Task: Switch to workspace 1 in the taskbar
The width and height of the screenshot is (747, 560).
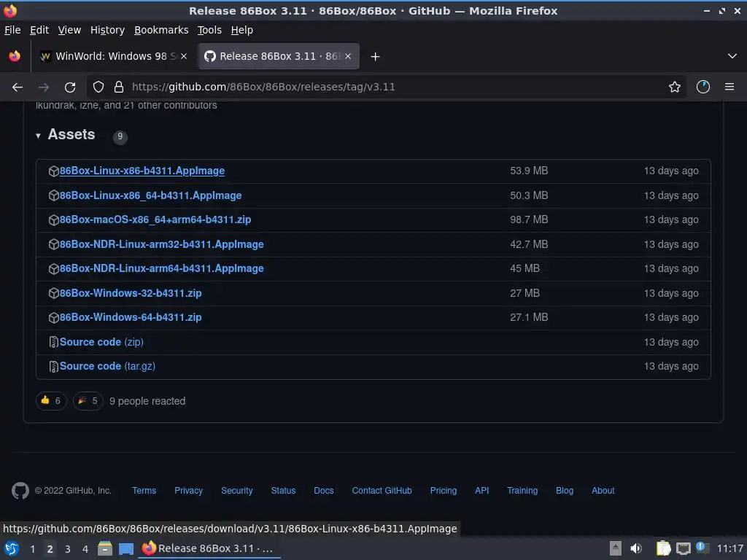Action: click(32, 549)
